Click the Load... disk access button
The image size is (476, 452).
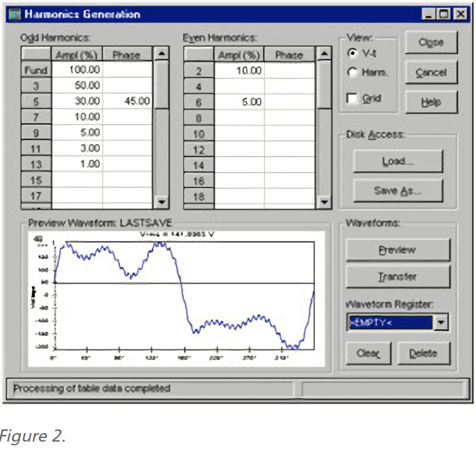point(397,161)
